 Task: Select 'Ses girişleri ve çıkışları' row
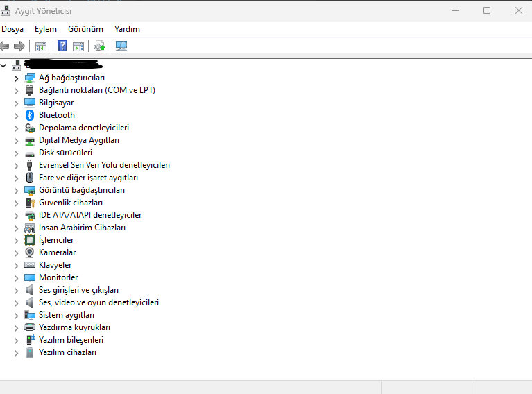[x=78, y=290]
